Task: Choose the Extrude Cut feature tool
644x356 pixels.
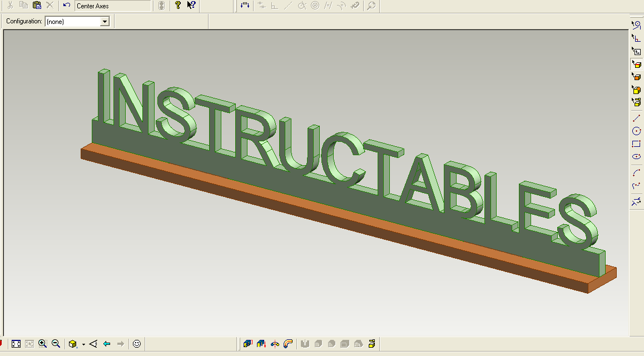Action: [261, 344]
